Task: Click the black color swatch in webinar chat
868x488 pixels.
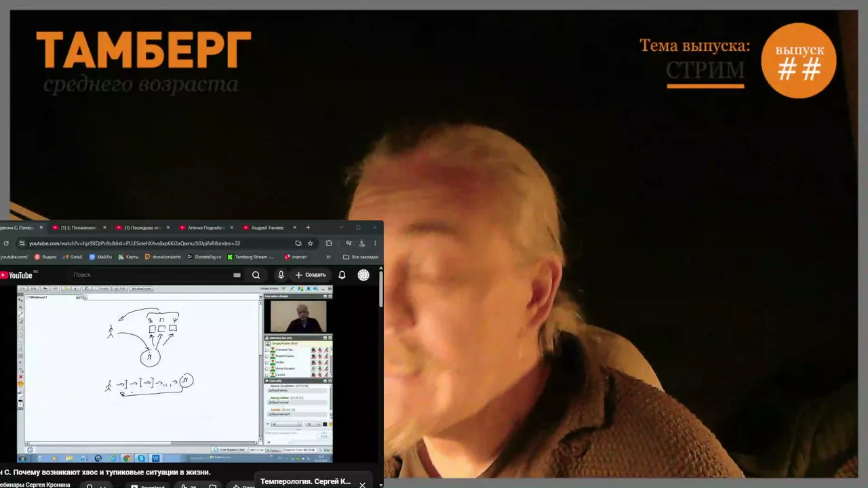Action: point(325,424)
